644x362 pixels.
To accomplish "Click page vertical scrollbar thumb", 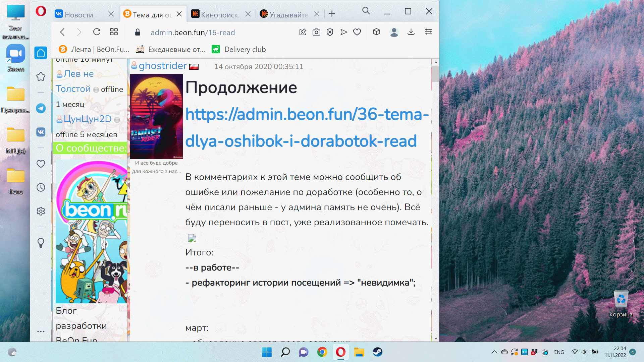I will (435, 74).
